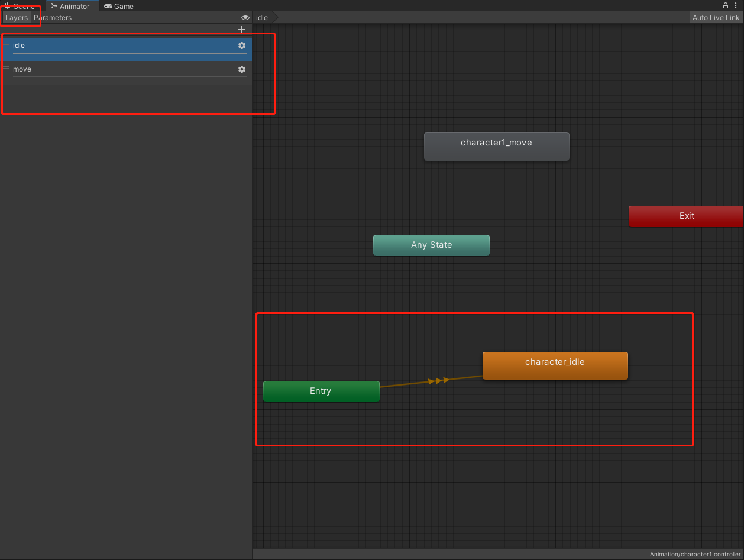Select the Exit state node

point(686,216)
